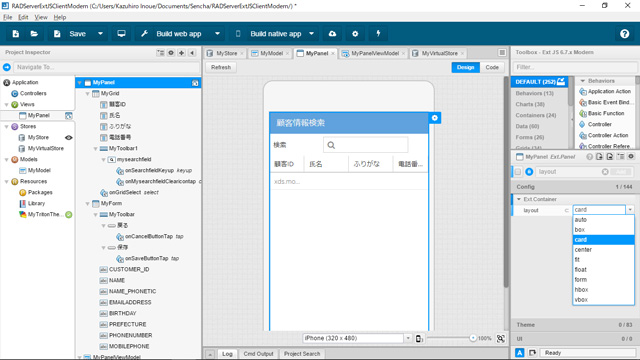Click the lightning bolt icon
Image resolution: width=640 pixels, height=360 pixels.
click(x=378, y=34)
